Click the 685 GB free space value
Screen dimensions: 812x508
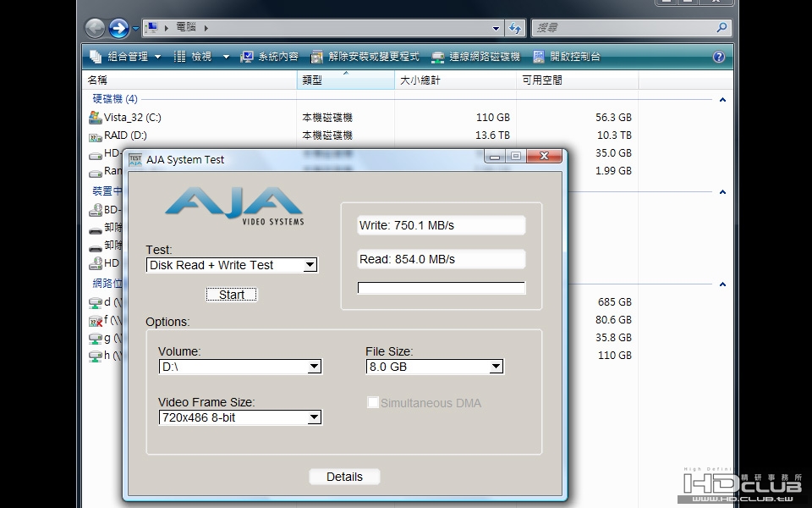615,301
